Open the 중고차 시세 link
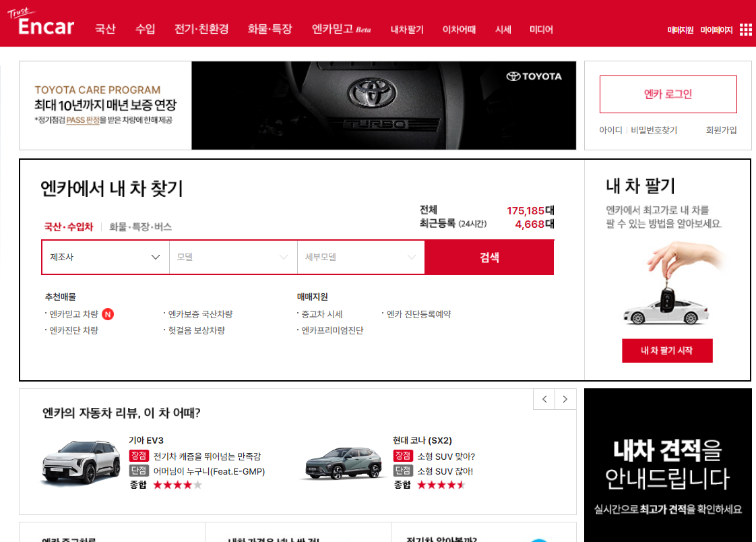The height and width of the screenshot is (542, 756). pyautogui.click(x=321, y=314)
